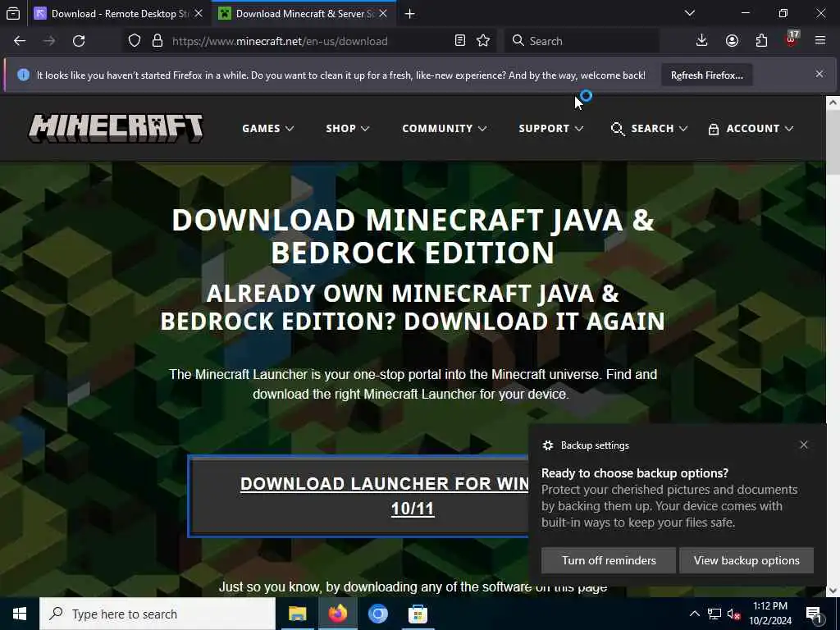Dismiss the Firefox refresh notification bar

(x=819, y=74)
